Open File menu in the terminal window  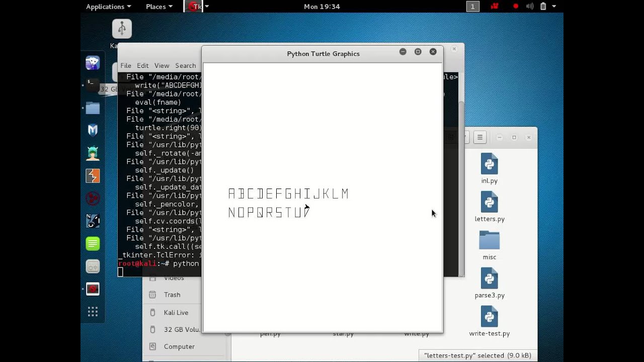(126, 65)
